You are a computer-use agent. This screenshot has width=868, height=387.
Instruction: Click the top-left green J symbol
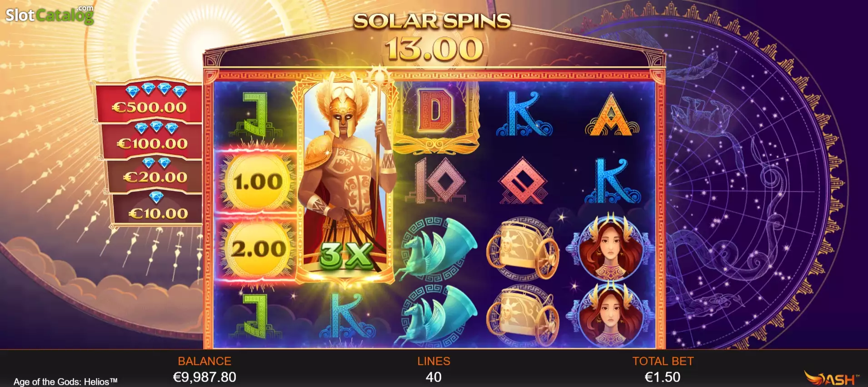tap(254, 114)
